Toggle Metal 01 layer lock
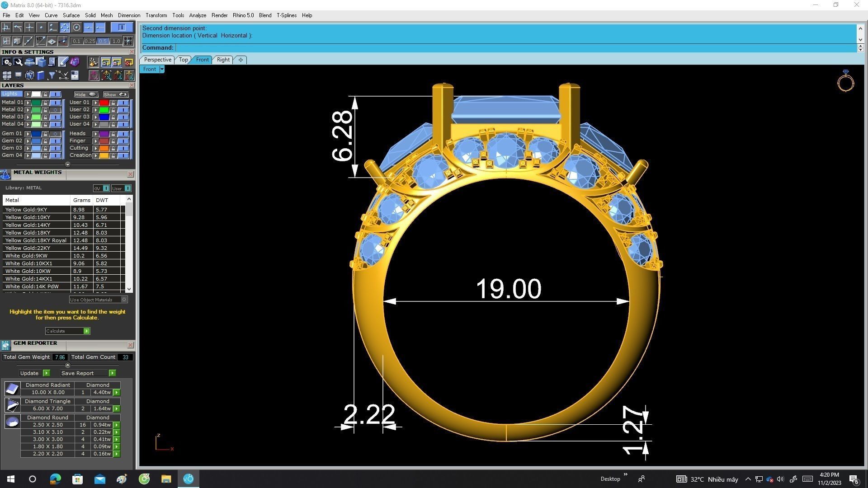This screenshot has width=868, height=488. 45,103
